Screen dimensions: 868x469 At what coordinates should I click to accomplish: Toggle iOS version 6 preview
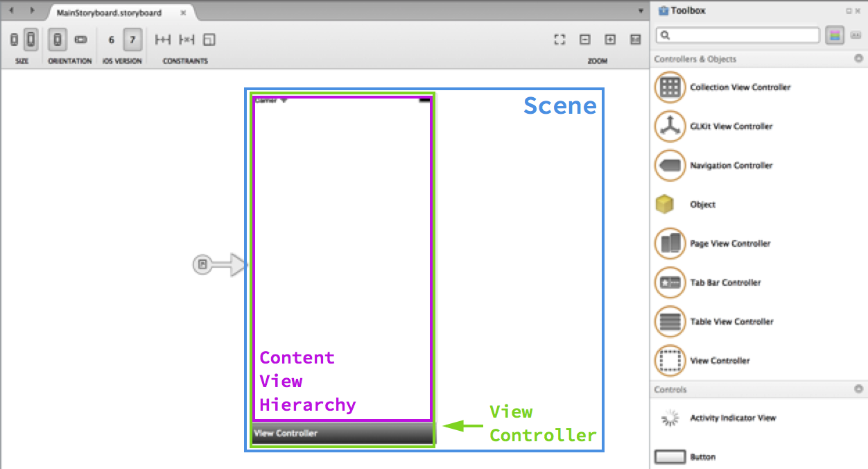[111, 40]
